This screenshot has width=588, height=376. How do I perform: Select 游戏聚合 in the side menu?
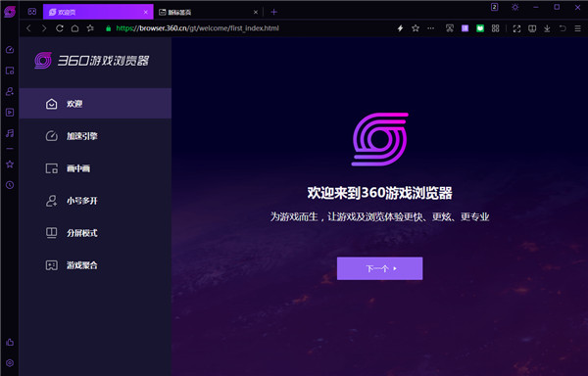(x=95, y=265)
